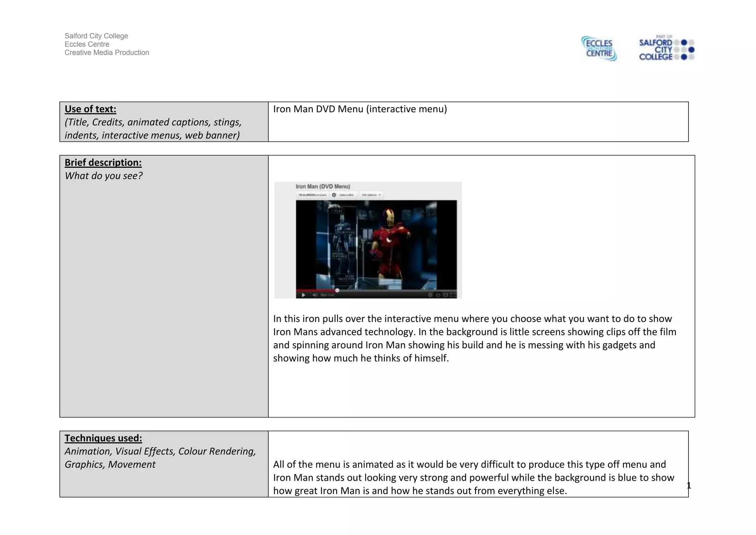Screen dimensions: 756x535
Task: Enter fullscreen on the embedded video
Action: [x=453, y=295]
